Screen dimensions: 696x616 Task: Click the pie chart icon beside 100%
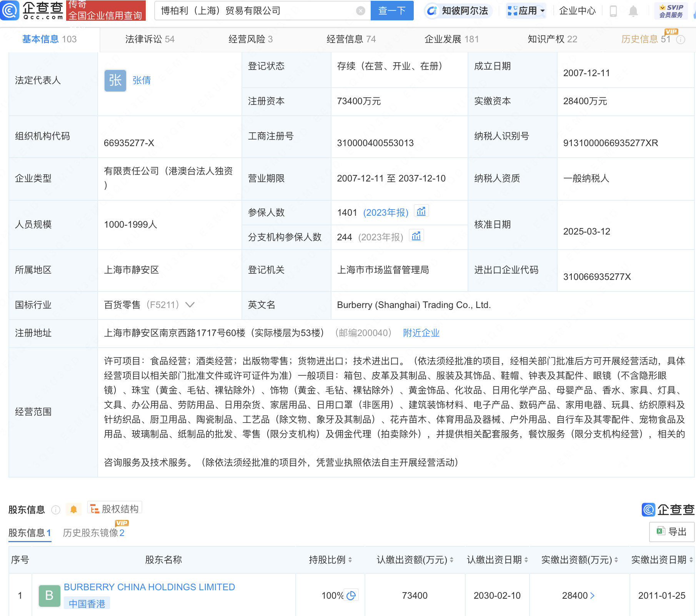coord(351,595)
